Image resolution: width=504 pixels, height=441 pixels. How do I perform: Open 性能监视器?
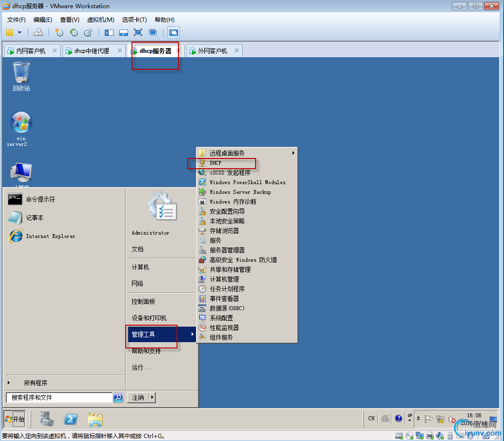tap(247, 328)
